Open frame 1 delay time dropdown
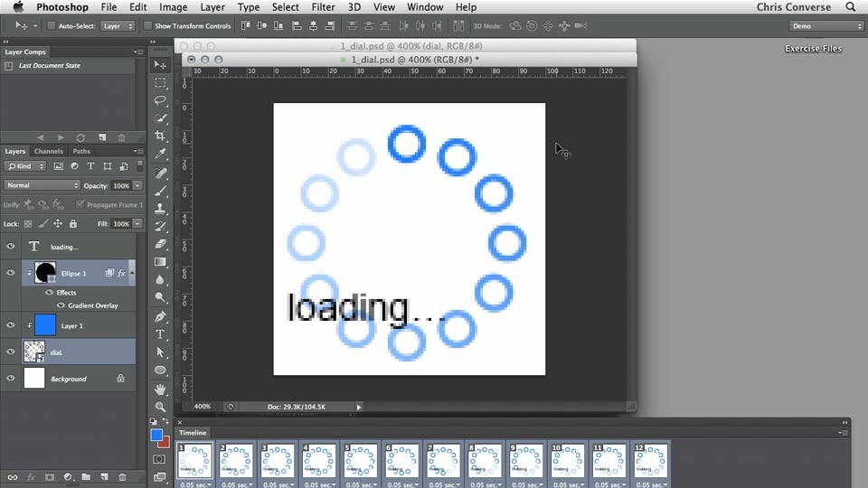Viewport: 868px width, 488px height. (196, 484)
